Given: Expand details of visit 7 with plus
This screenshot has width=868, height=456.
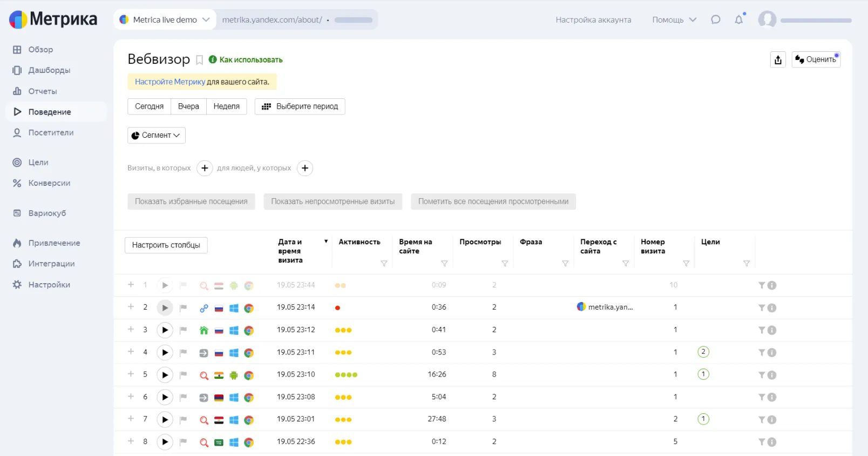Looking at the screenshot, I should tap(131, 419).
